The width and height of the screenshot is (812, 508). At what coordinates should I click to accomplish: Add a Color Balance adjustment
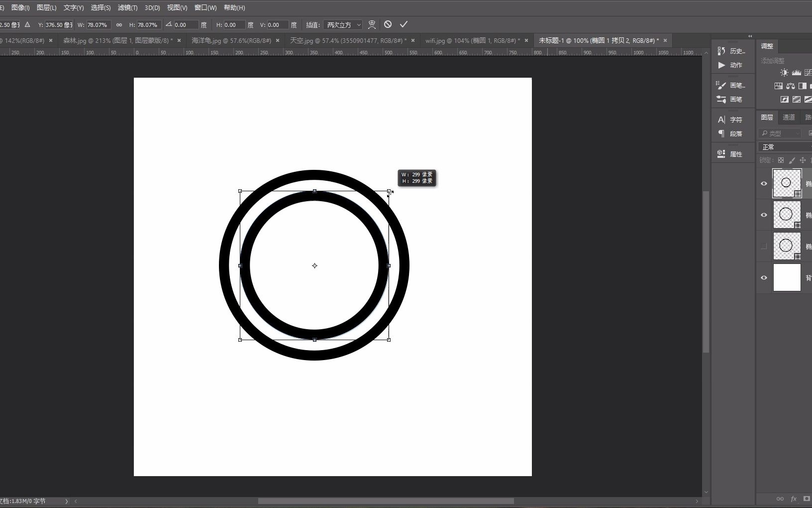[791, 86]
